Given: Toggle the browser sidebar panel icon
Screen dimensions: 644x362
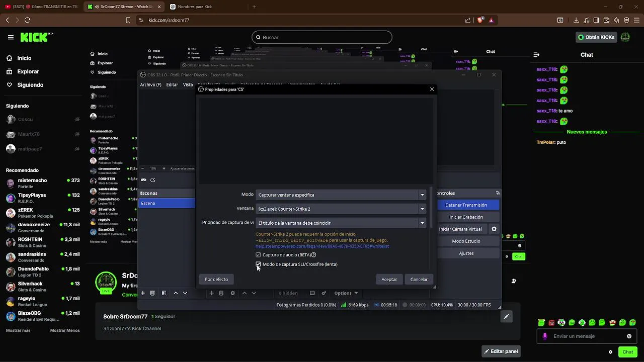Looking at the screenshot, I should coord(596,20).
